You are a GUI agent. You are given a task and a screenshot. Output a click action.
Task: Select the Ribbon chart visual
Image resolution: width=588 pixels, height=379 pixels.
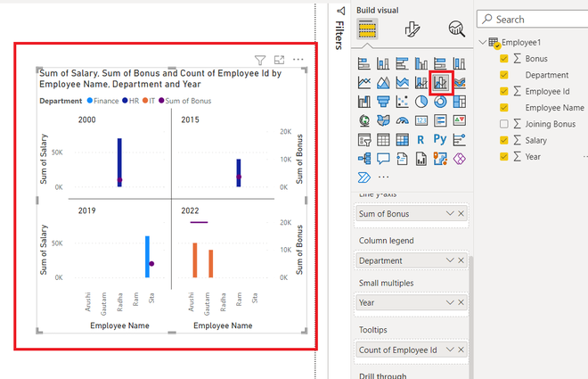click(x=460, y=83)
